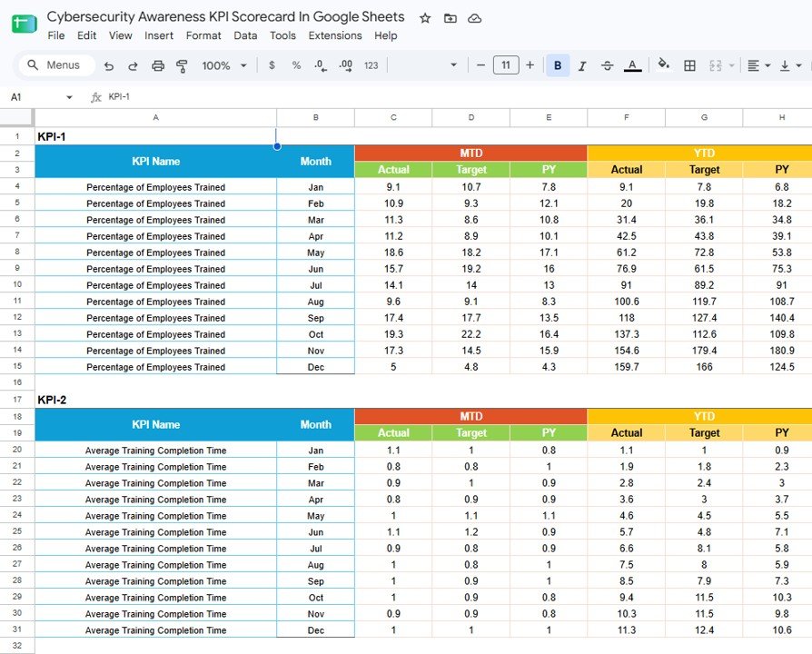Click the undo arrow icon

tap(109, 65)
